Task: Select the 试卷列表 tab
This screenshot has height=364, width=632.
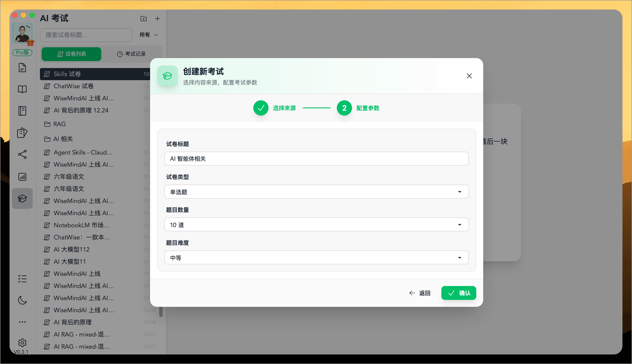Action: point(71,54)
